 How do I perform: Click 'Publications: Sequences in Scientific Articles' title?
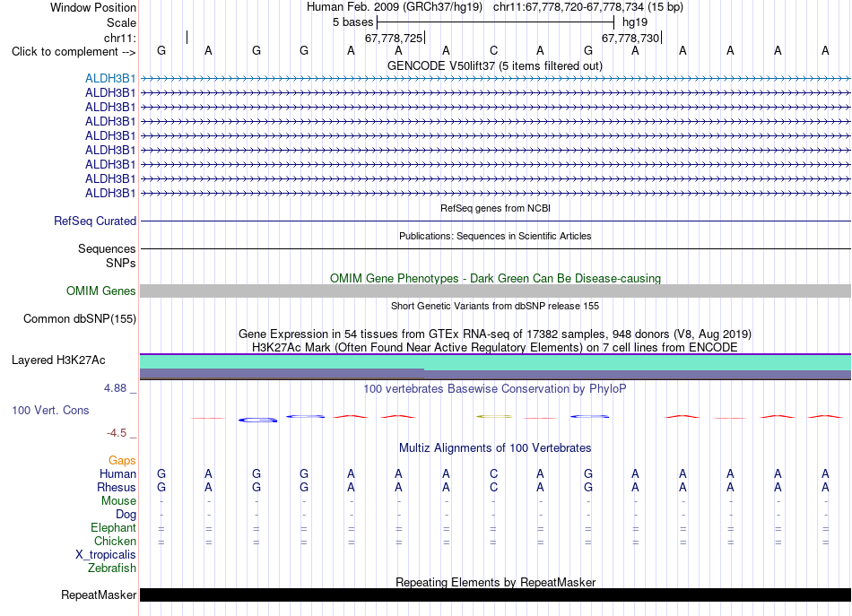point(495,236)
